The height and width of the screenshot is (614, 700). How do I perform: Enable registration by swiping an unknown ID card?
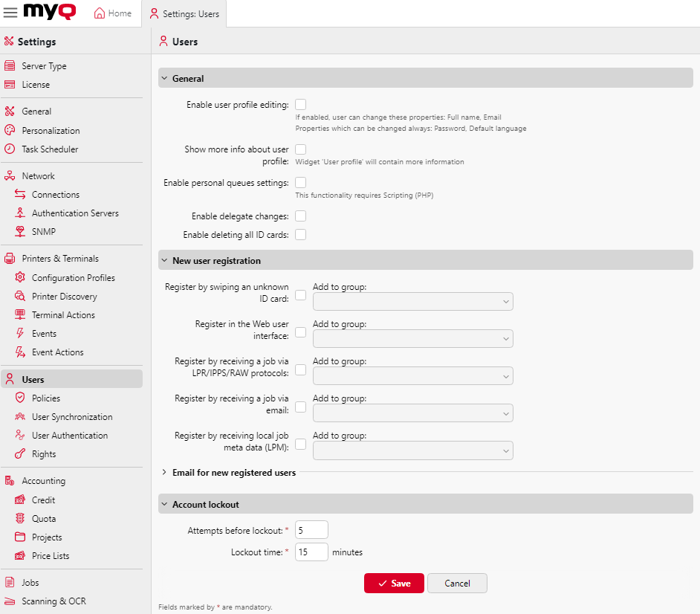tap(300, 295)
